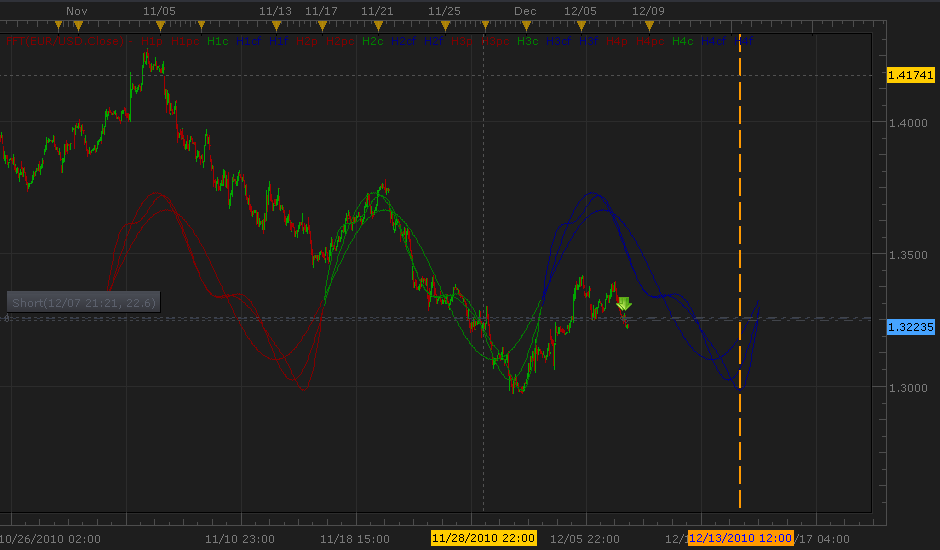
Task: Select the triangle marker under 12/05
Action: 581,25
